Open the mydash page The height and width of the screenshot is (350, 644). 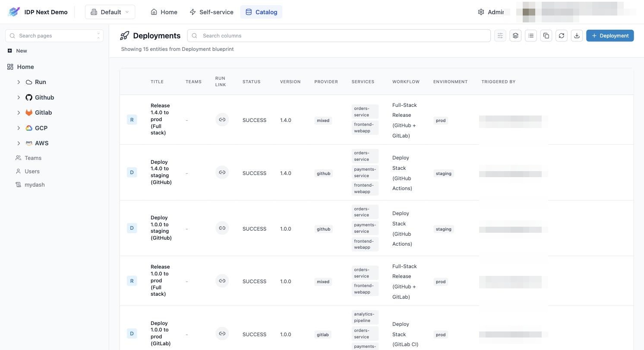tap(35, 185)
